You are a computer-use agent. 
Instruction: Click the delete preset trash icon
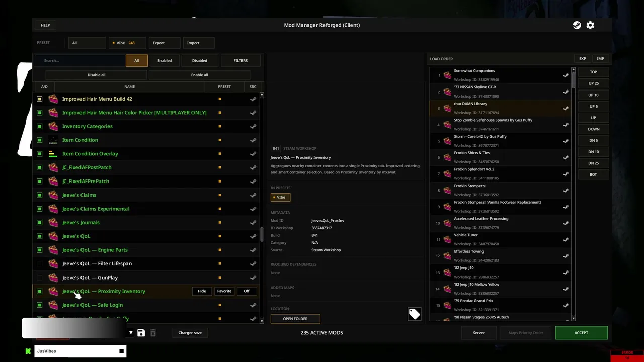(x=153, y=333)
